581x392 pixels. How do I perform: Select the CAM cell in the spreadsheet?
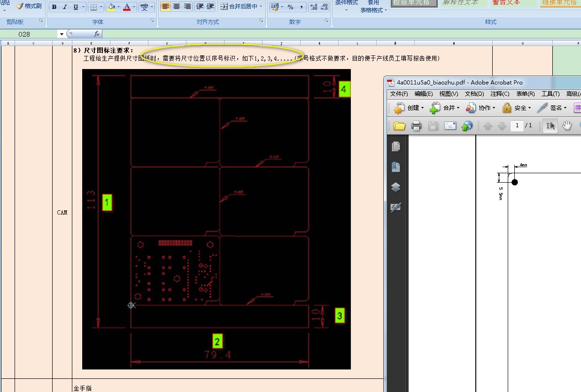[x=62, y=212]
